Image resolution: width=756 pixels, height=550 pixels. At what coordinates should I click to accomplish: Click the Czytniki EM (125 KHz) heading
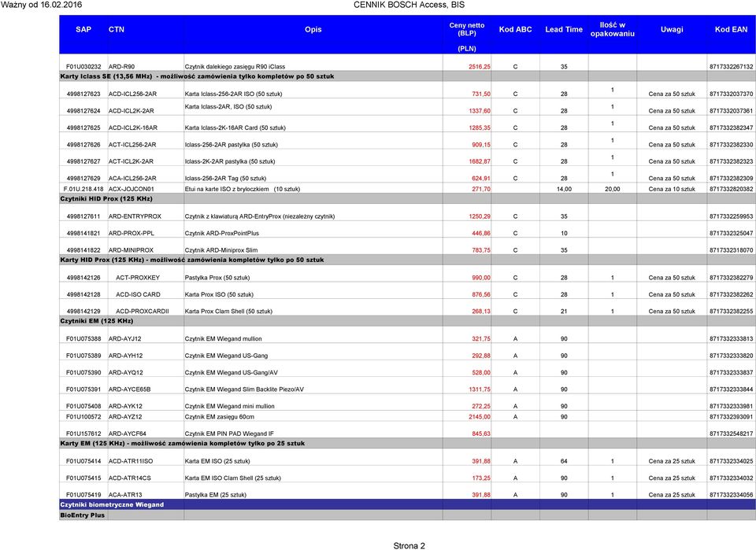tap(96, 321)
